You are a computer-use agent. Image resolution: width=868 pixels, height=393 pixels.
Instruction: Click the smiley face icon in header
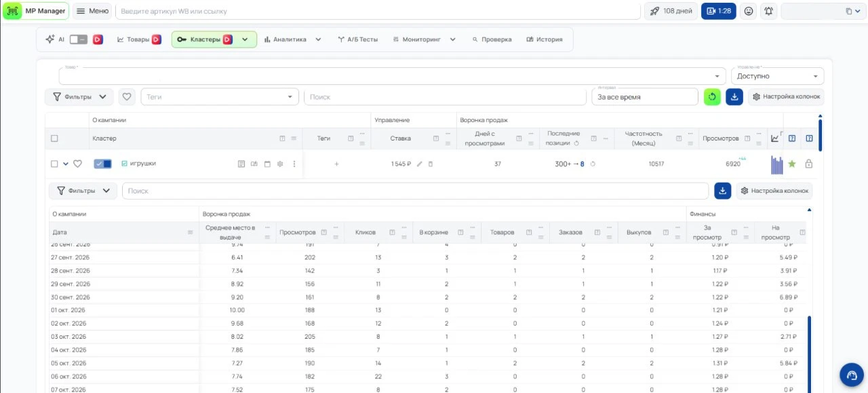click(x=749, y=11)
